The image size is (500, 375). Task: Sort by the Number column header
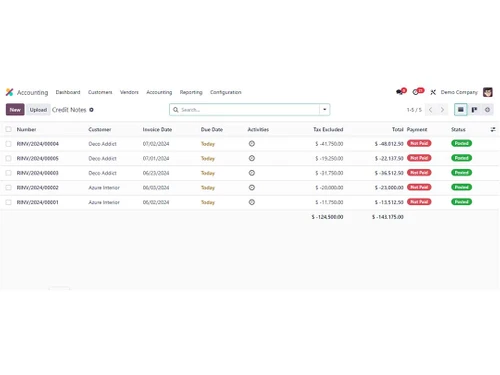click(x=26, y=129)
